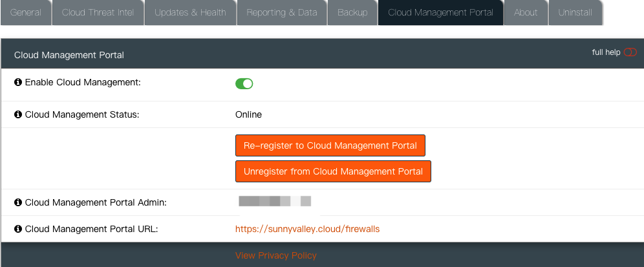
Task: Click Unregister from Cloud Management Portal button
Action: (333, 171)
